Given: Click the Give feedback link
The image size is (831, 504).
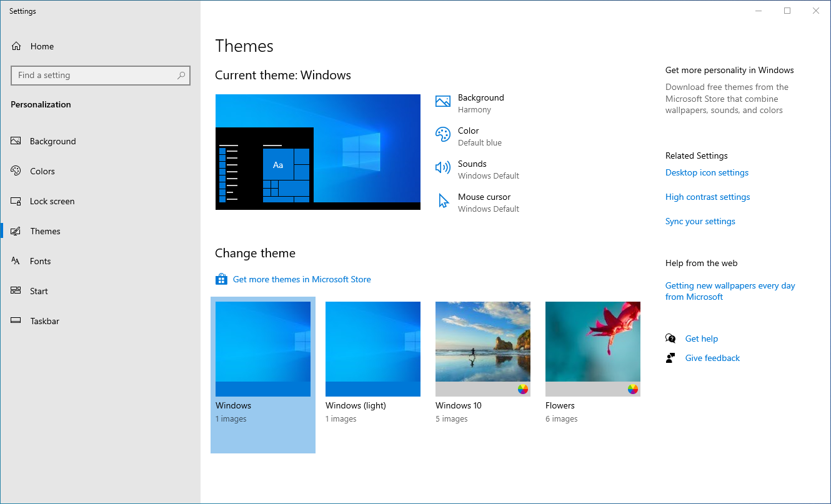Looking at the screenshot, I should click(712, 358).
